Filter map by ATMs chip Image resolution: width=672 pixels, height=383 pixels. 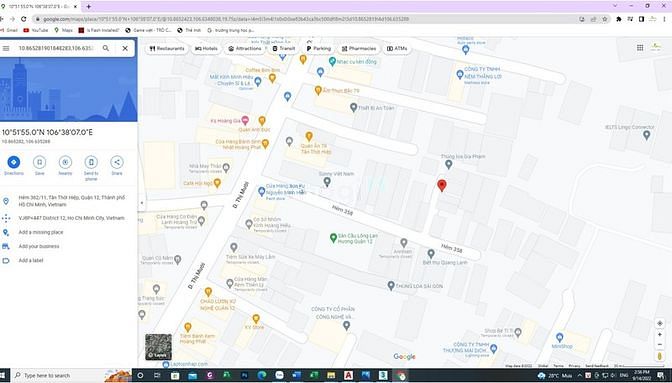click(x=397, y=48)
